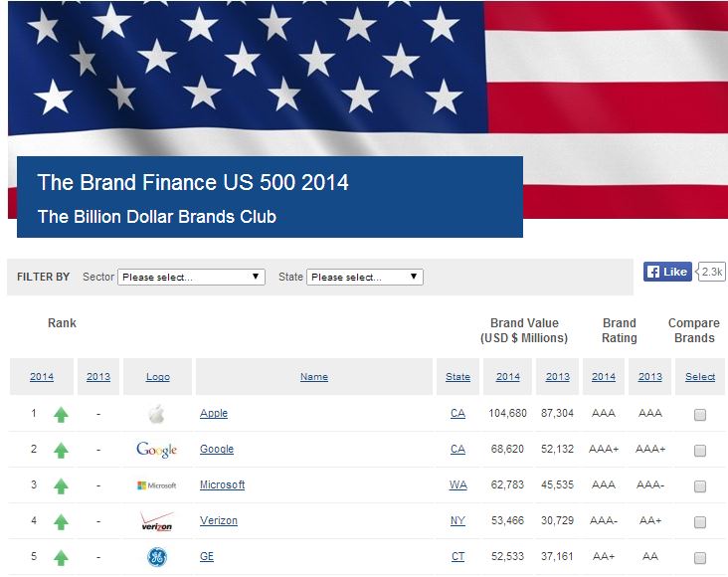Open the Sector filter dropdown
728x577 pixels.
[191, 277]
